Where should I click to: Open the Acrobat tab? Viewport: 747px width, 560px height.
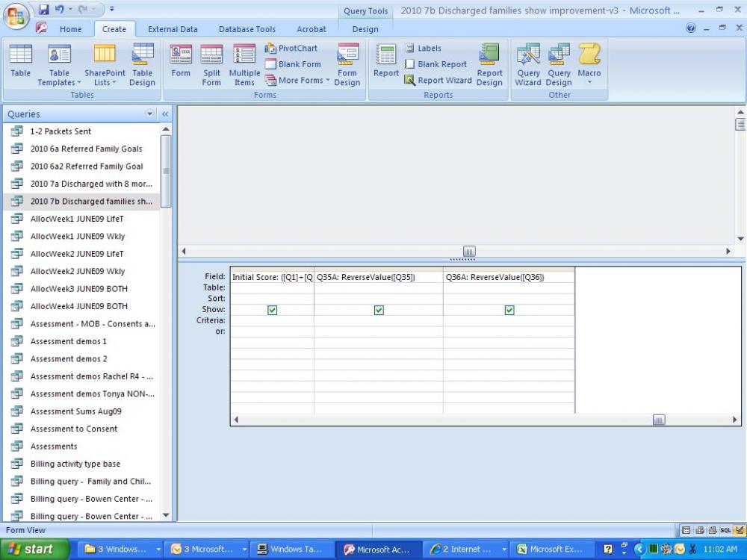pyautogui.click(x=311, y=29)
